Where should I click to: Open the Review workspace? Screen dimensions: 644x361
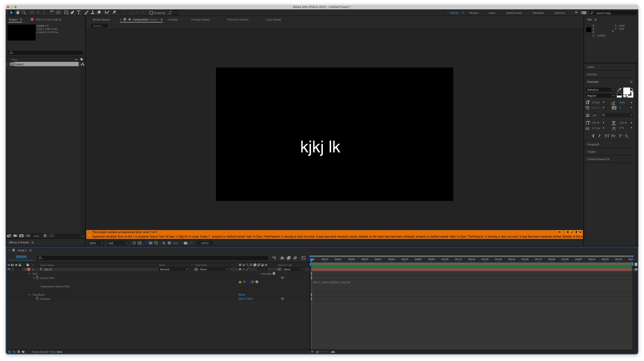click(x=473, y=13)
